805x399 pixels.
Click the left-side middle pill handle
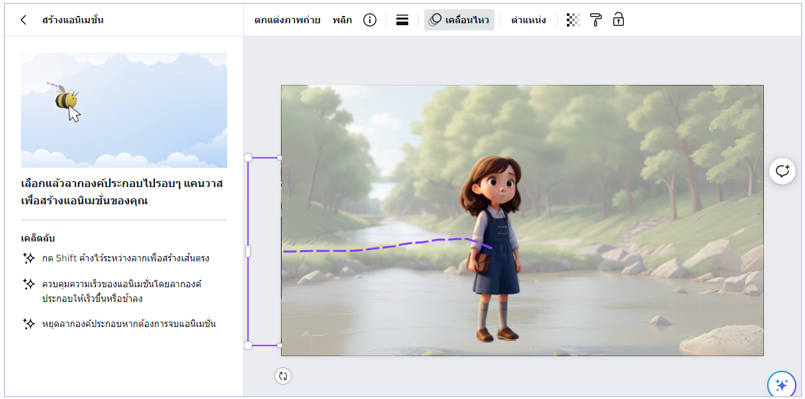pos(248,251)
